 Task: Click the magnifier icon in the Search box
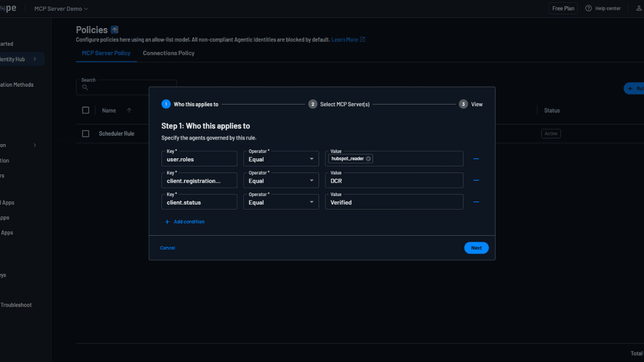[x=84, y=87]
